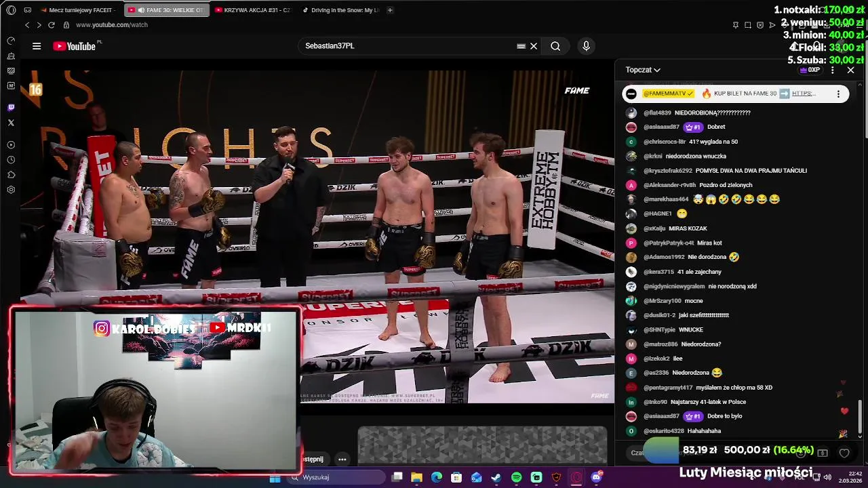Click the snapshot capture icon in address bar
The image size is (868, 488).
tap(748, 25)
